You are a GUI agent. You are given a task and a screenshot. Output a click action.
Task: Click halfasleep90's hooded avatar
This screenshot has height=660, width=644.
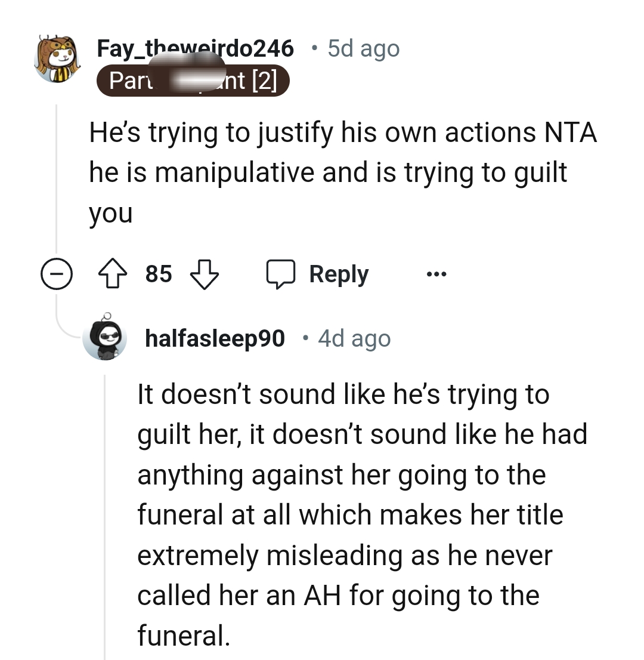pos(104,337)
